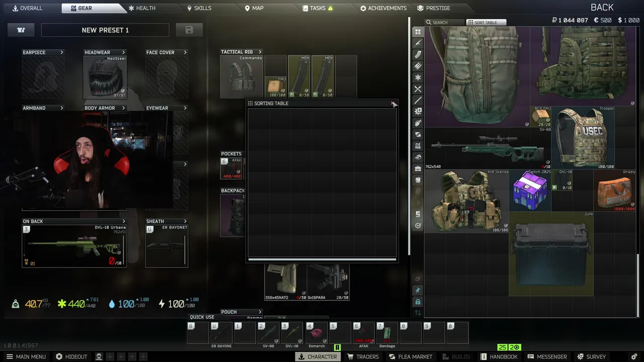Expand the Tactical Rig slot arrow
This screenshot has width=644, height=362.
click(x=260, y=52)
